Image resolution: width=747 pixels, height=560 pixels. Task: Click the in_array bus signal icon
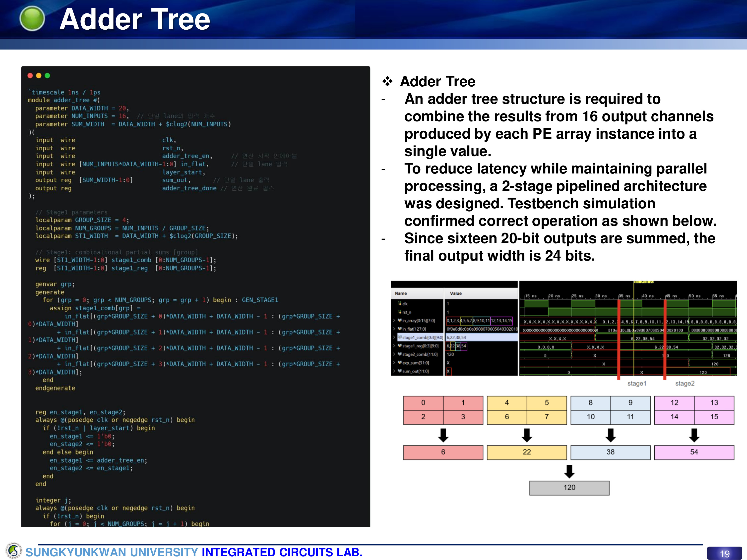(399, 320)
